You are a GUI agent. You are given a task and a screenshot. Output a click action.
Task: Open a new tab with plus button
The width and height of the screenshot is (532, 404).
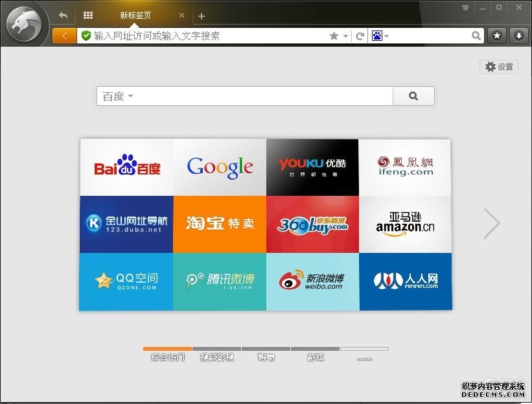coord(201,16)
